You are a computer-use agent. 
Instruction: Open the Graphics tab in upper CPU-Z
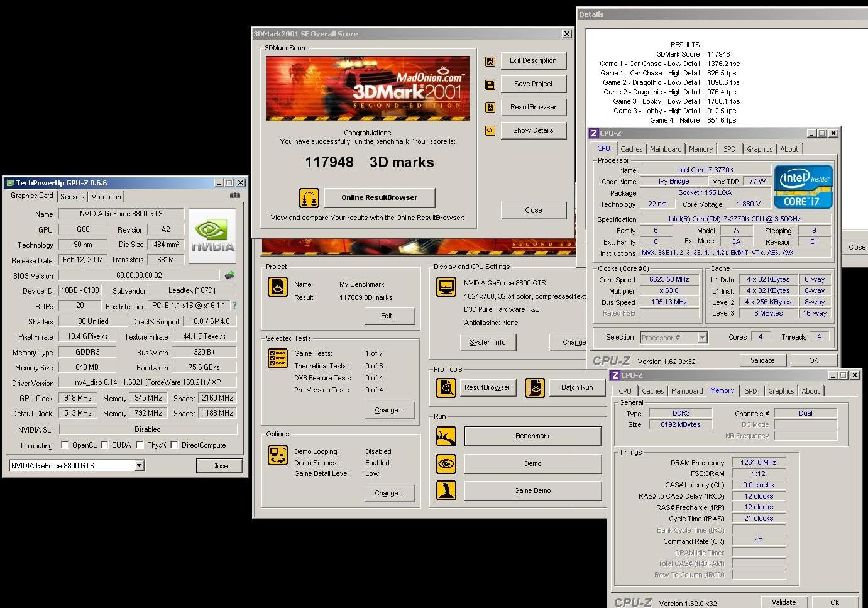point(760,149)
